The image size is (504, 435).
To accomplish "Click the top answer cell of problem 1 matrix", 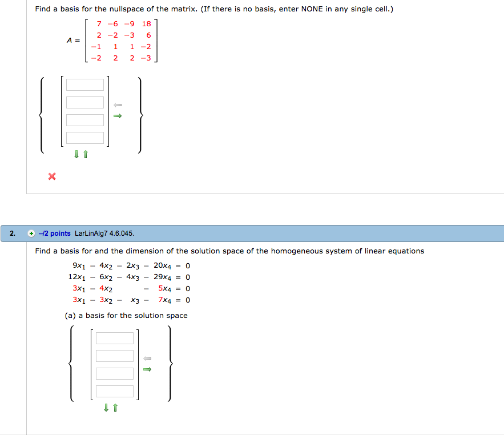I will click(84, 84).
